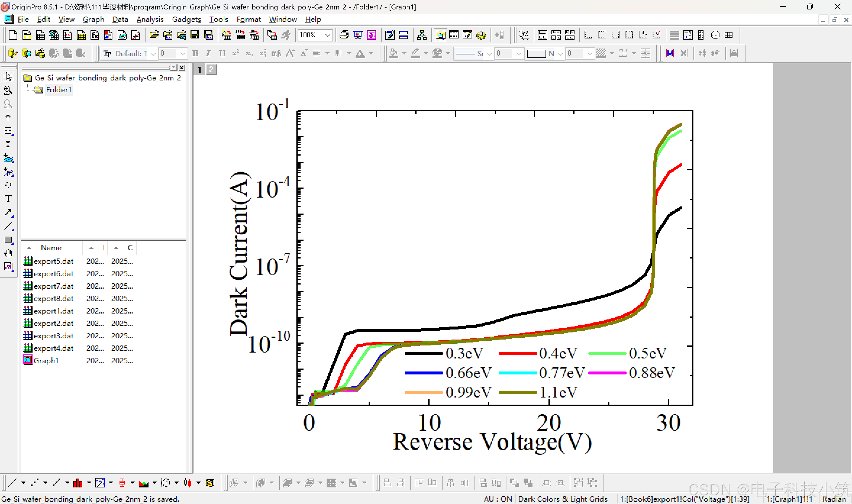Toggle Bold text formatting
The width and height of the screenshot is (852, 504).
click(195, 54)
